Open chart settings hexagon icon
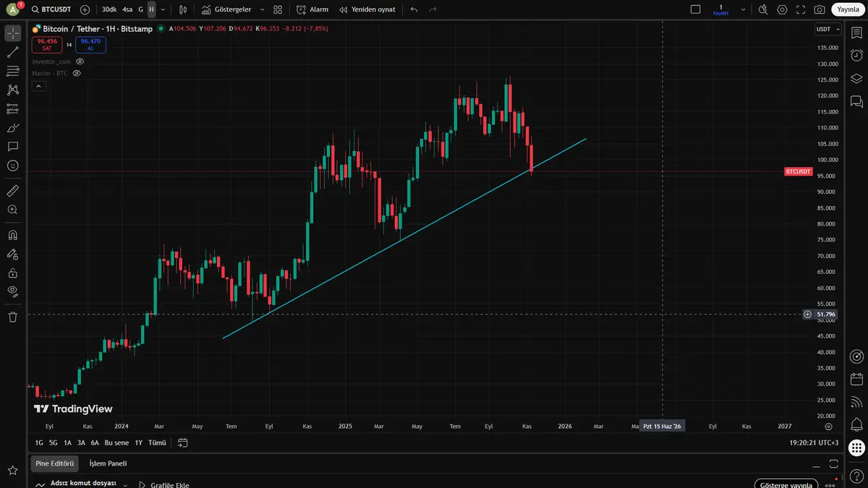This screenshot has width=868, height=488. tap(782, 9)
